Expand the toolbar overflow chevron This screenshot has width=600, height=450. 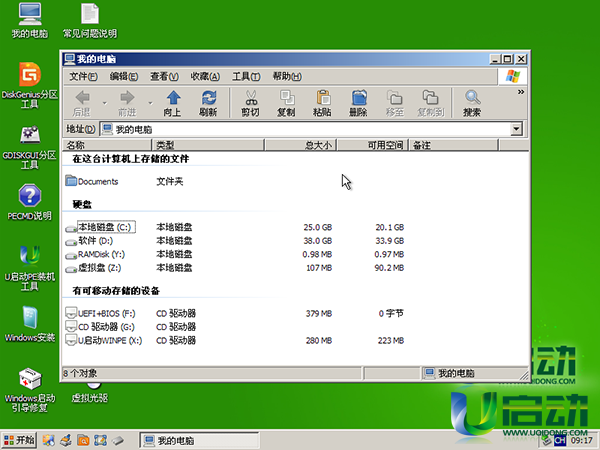(x=521, y=92)
